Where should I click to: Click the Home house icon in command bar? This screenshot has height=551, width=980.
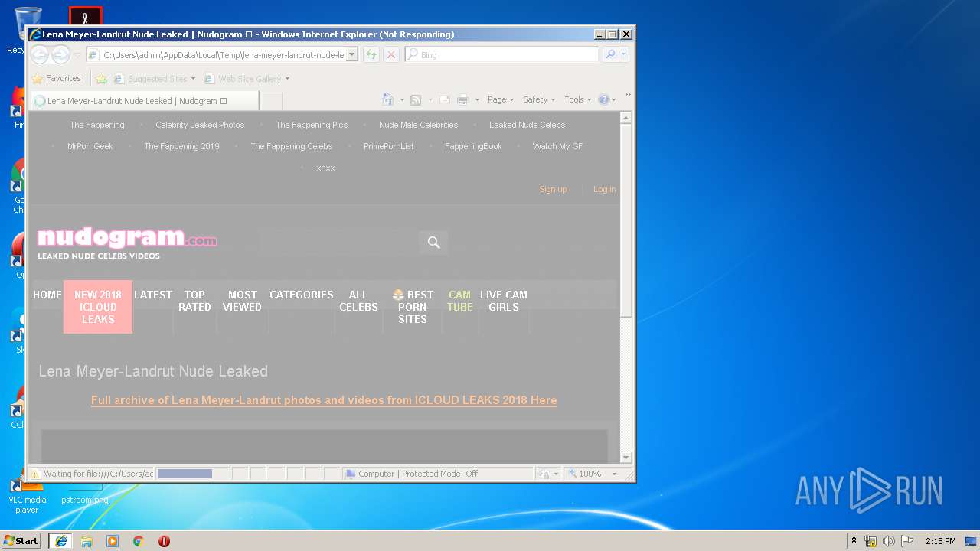tap(388, 99)
